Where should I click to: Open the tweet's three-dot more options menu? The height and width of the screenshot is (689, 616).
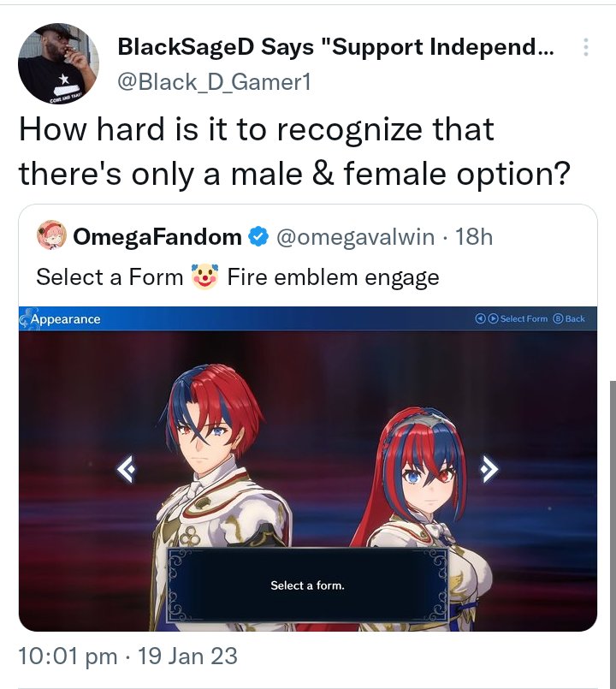(x=585, y=47)
